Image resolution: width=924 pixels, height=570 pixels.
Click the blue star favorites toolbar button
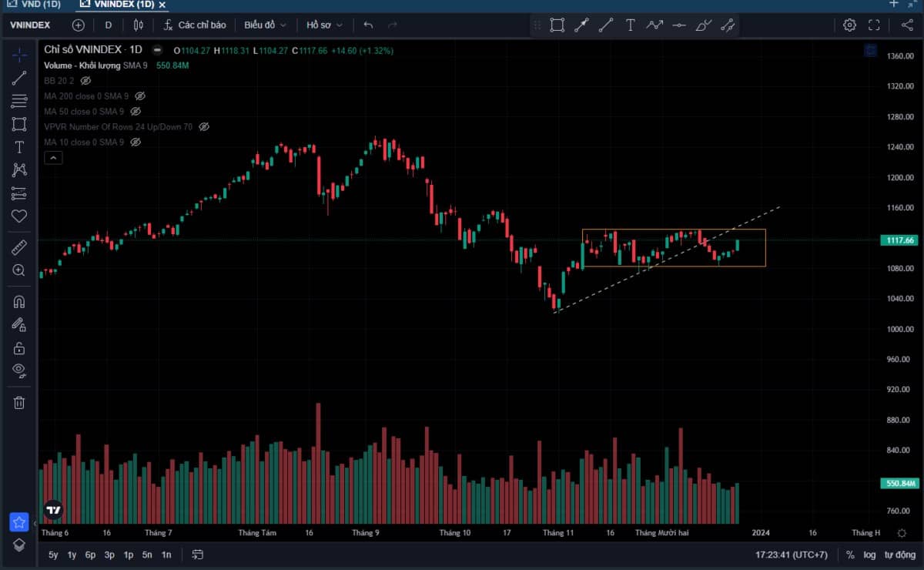point(19,521)
